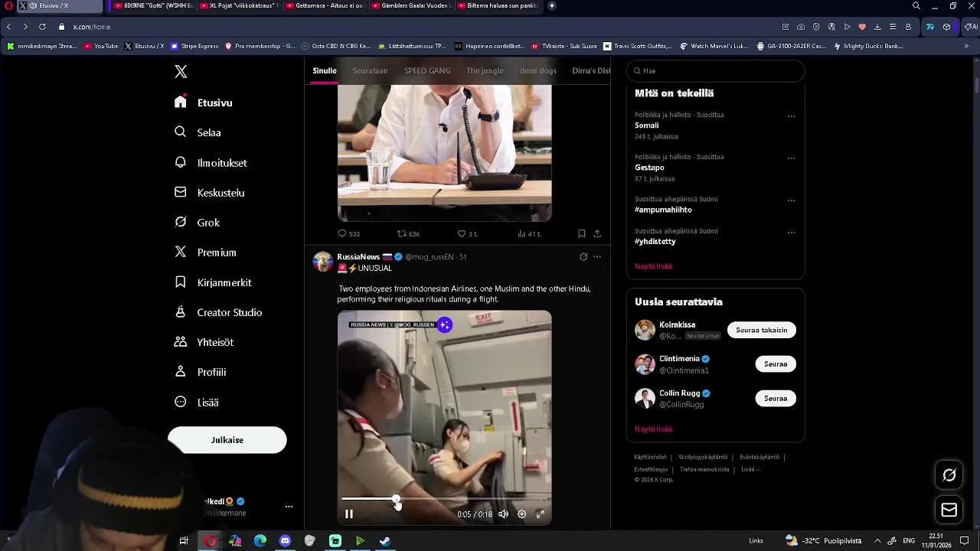Image resolution: width=980 pixels, height=551 pixels.
Task: Open #yhdistetty trending hashtag
Action: coord(655,242)
